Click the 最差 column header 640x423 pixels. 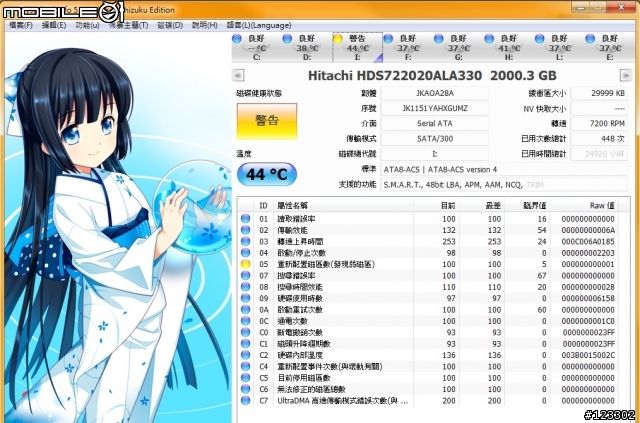click(x=482, y=206)
